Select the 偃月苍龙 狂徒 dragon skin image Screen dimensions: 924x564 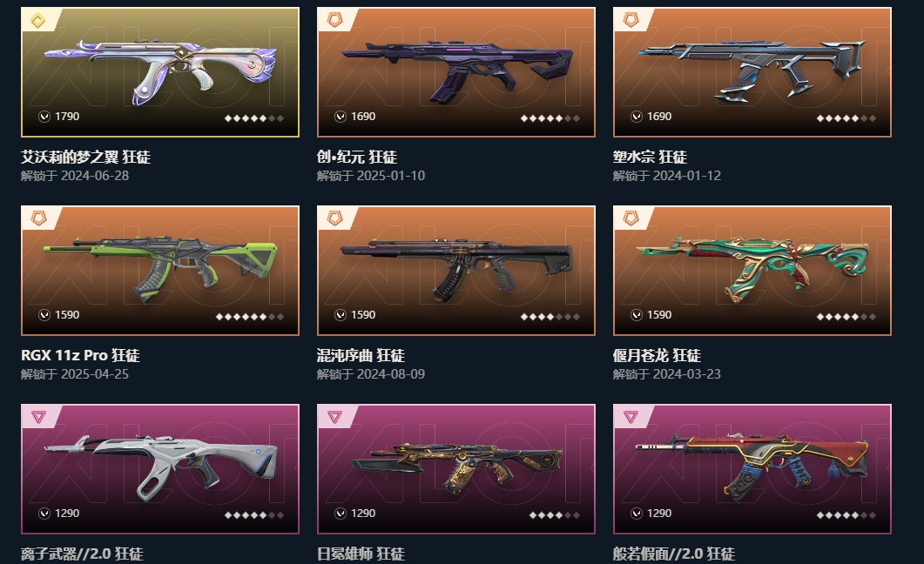(x=752, y=271)
